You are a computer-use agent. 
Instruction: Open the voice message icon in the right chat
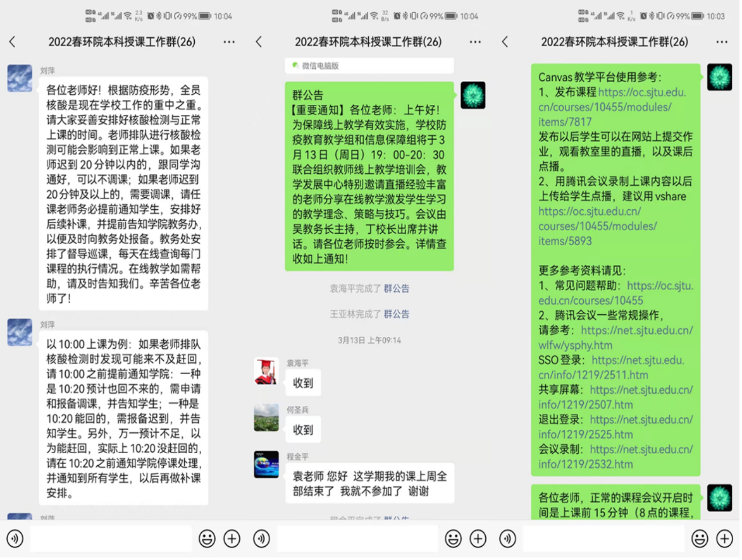507,538
